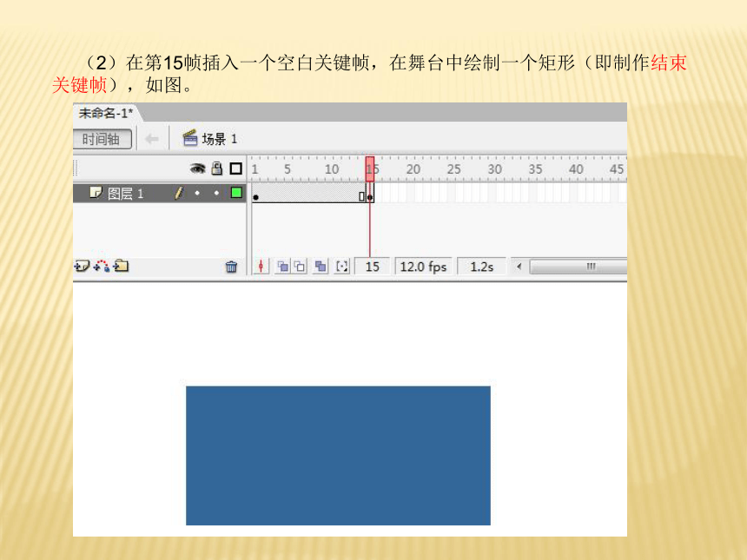Click the current frame field showing 15
The width and height of the screenshot is (747, 560).
[373, 267]
